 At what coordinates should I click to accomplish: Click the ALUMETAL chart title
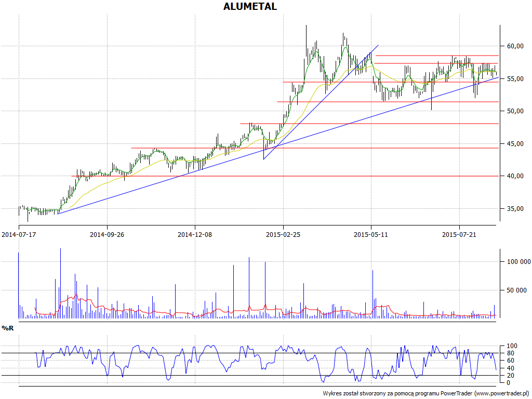(250, 6)
